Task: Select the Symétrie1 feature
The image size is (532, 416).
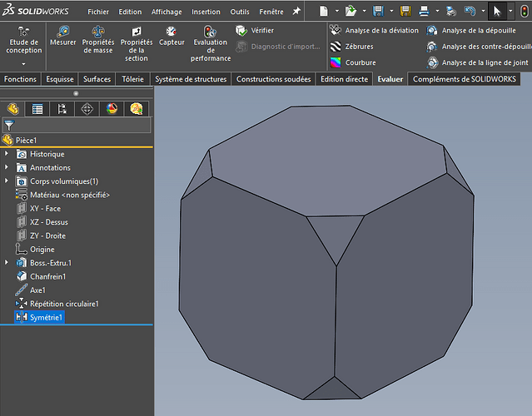Action: point(39,317)
